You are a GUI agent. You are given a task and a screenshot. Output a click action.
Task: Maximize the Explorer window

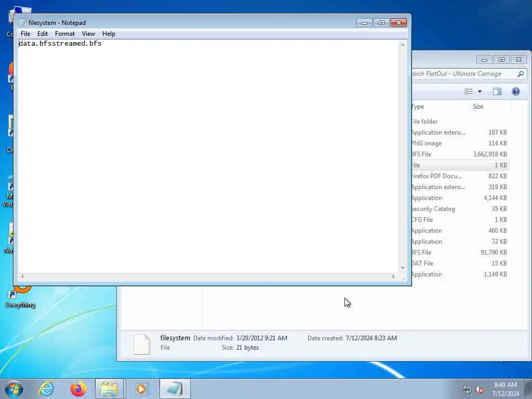[x=501, y=60]
